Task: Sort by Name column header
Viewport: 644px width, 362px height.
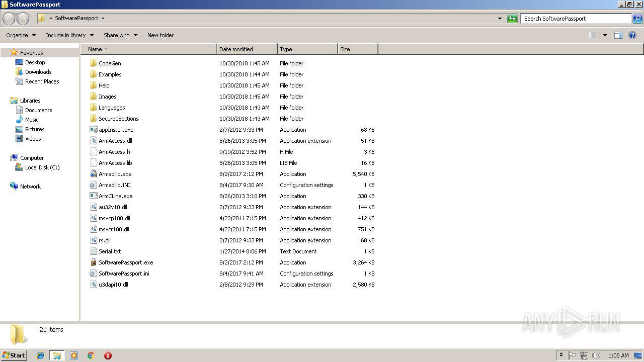Action: (x=149, y=49)
